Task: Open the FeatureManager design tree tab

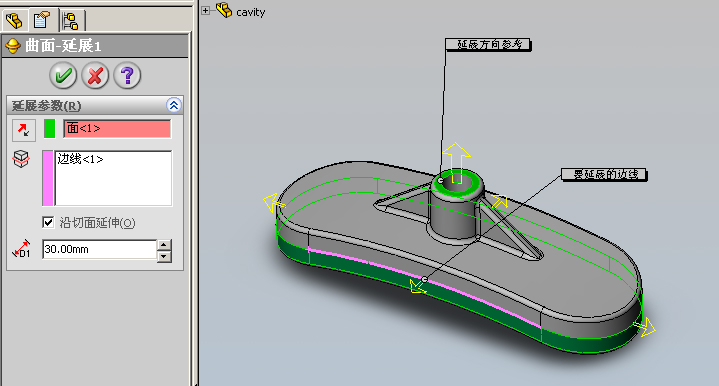Action: coord(15,20)
